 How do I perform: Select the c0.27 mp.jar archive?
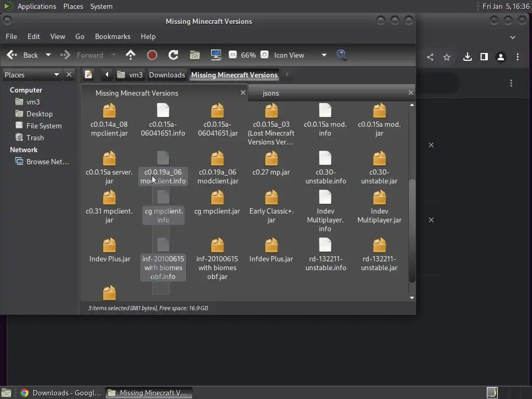(271, 164)
